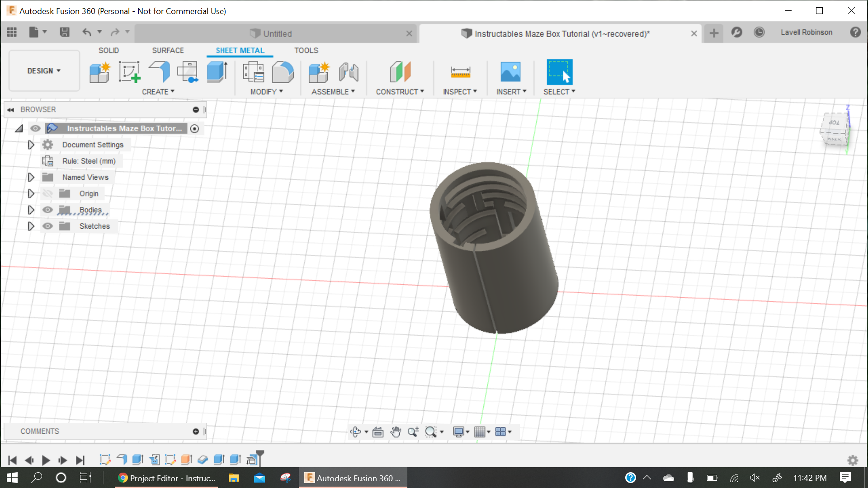The image size is (868, 488).
Task: Open the CONSTRUCT dropdown menu
Action: [400, 92]
